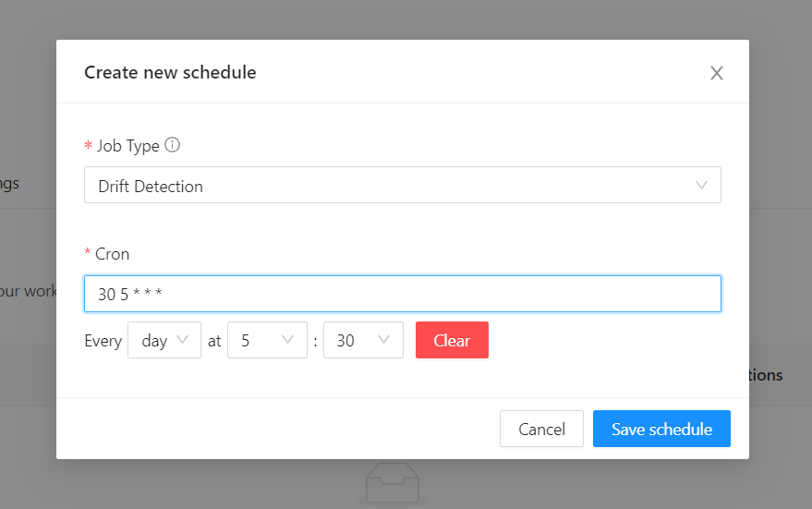The image size is (812, 509).
Task: Click the partially hidden tab behind the dialog's left edge
Action: 11,183
